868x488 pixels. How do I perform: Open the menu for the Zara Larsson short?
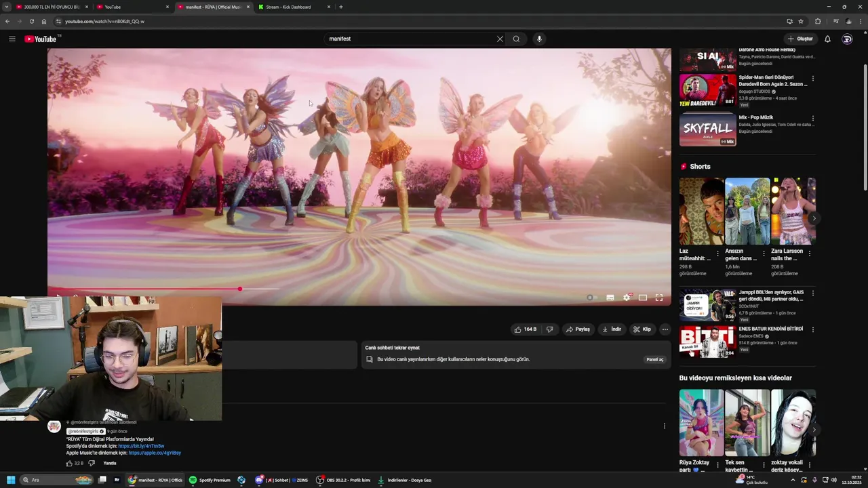(809, 253)
